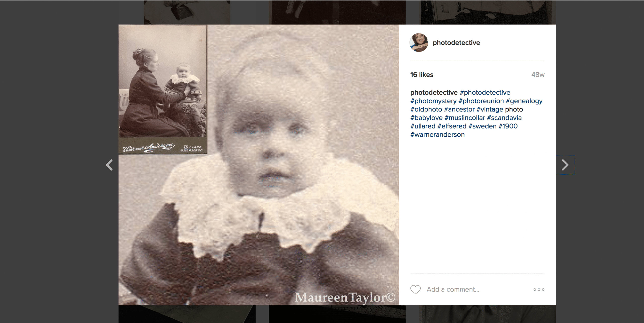Open the #genealogy hashtag
The width and height of the screenshot is (644, 323).
point(524,101)
